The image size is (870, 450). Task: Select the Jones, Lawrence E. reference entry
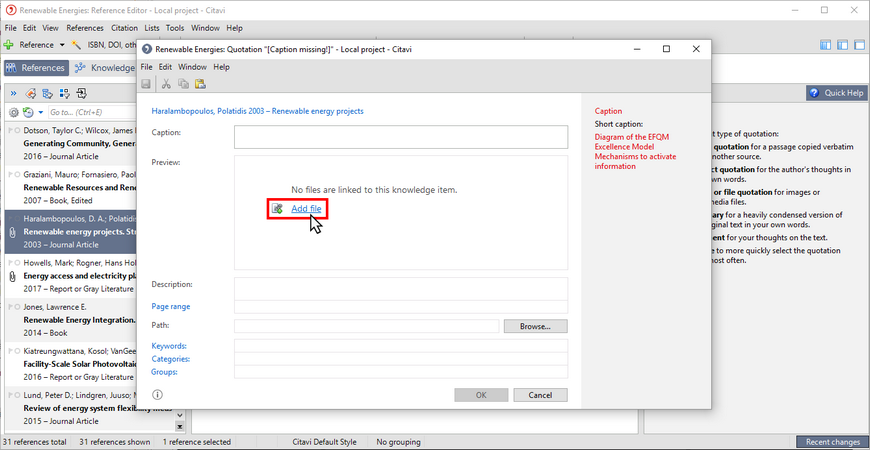pos(71,320)
